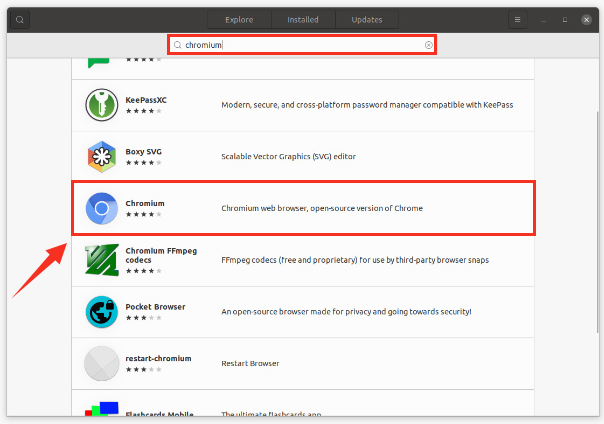
Task: Click the KeePassXC password manager description
Action: 367,105
